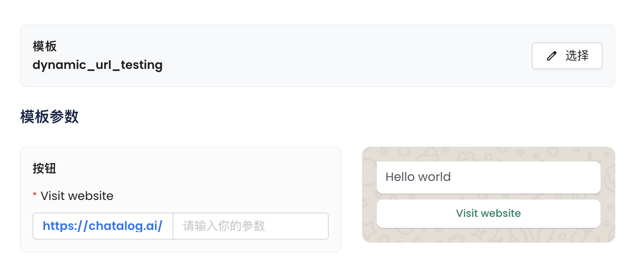Click the pencil edit icon
The image size is (644, 268).
[x=552, y=56]
